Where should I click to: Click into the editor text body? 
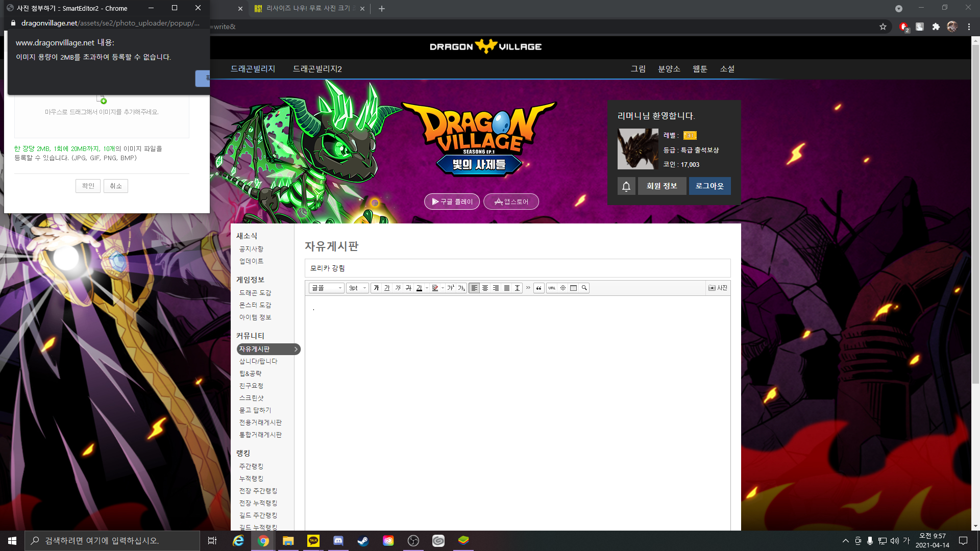518,413
